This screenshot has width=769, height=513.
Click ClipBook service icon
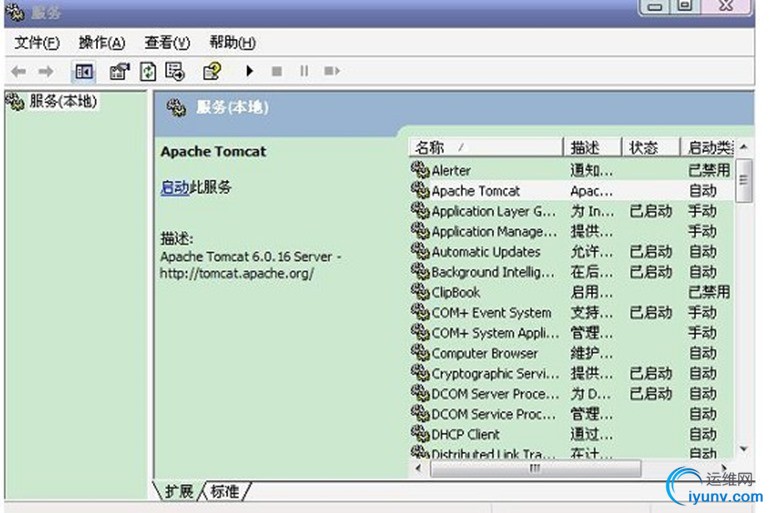420,292
